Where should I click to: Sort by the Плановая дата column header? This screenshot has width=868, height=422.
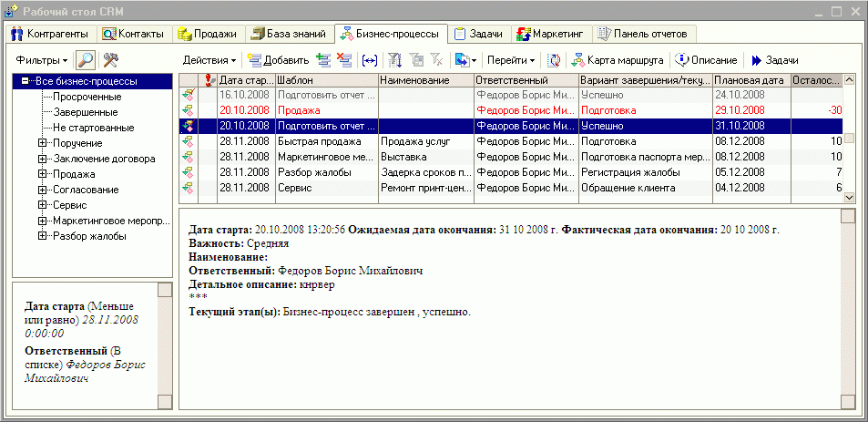click(x=751, y=80)
